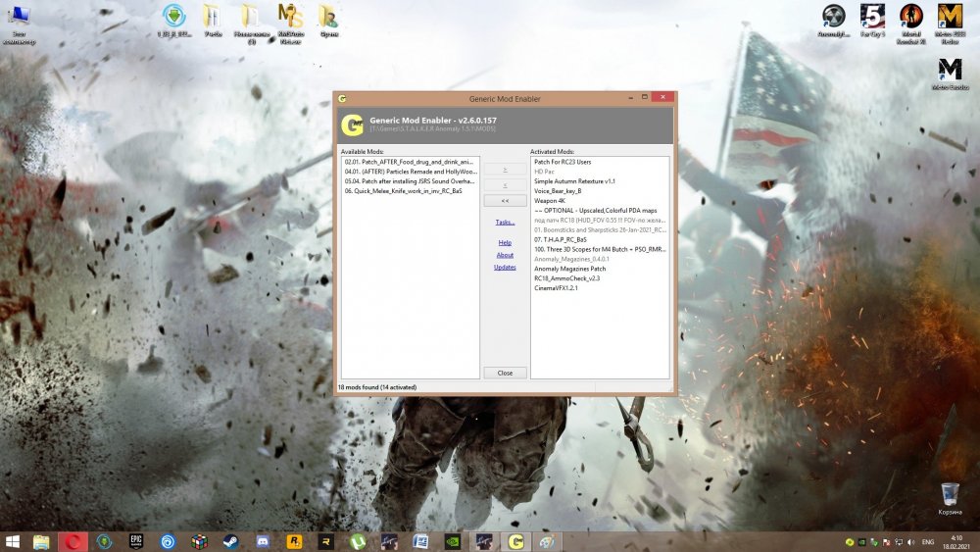
Task: Open File Explorer from the taskbar
Action: pyautogui.click(x=41, y=541)
